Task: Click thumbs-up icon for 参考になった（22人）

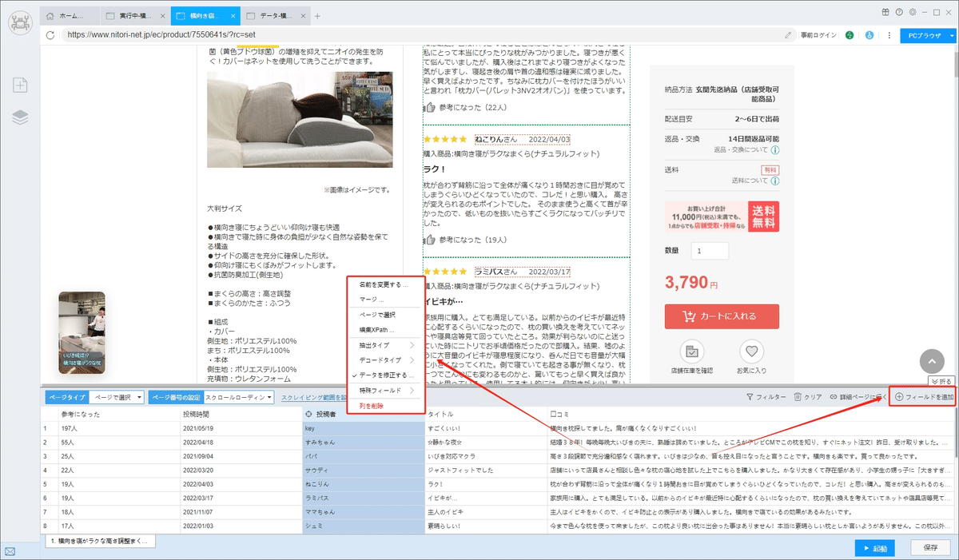Action: (430, 107)
